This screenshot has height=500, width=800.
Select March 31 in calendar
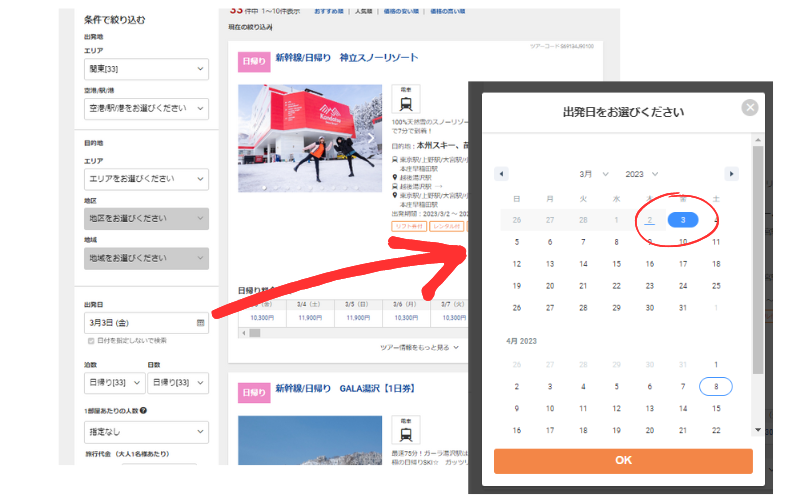pyautogui.click(x=683, y=308)
